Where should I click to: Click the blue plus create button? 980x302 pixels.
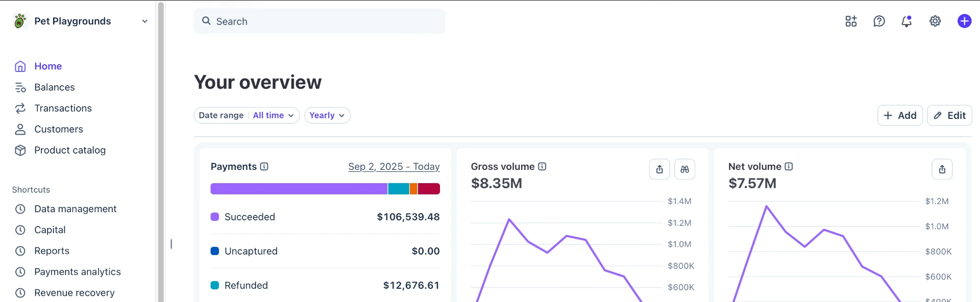(964, 21)
